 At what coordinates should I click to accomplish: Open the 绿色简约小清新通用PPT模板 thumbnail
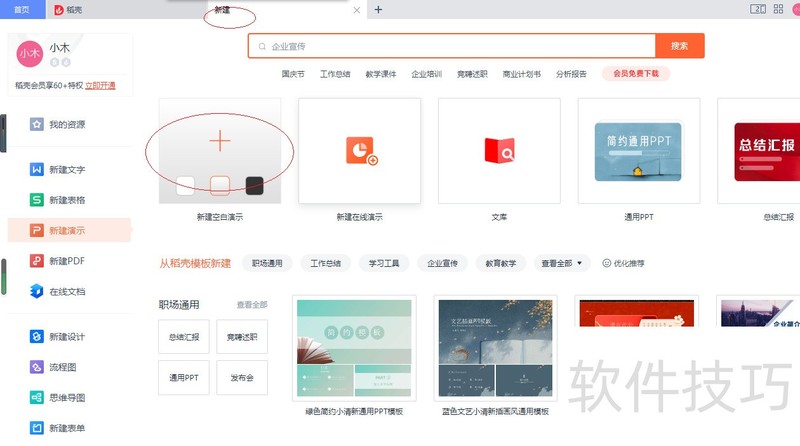pyautogui.click(x=355, y=350)
